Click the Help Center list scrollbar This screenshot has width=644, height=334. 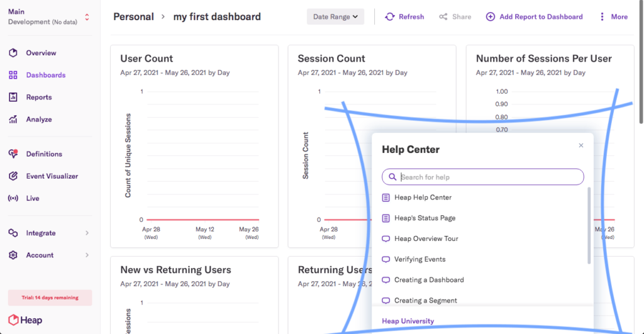[589, 226]
